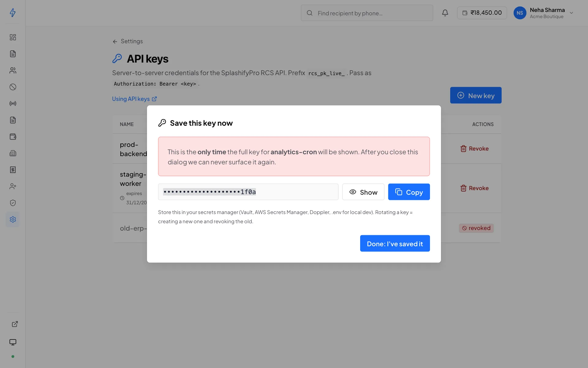588x368 pixels.
Task: Click the NS user avatar
Action: coord(520,13)
